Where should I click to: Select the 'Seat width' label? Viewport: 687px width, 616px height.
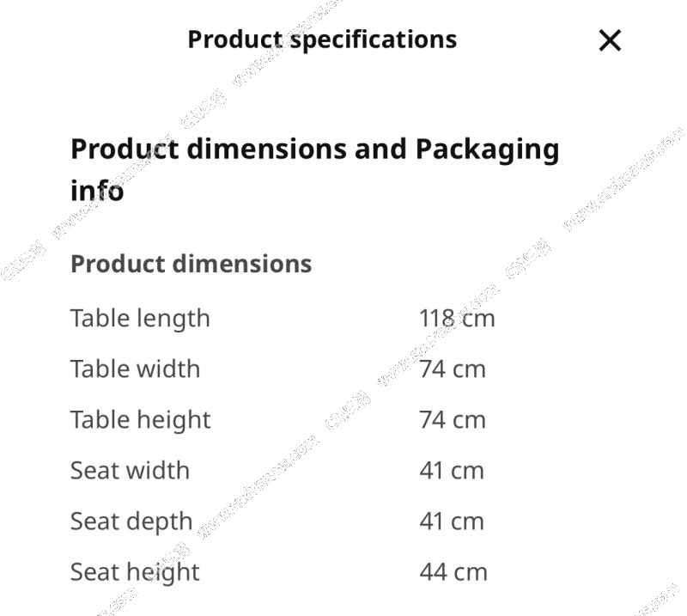[130, 471]
